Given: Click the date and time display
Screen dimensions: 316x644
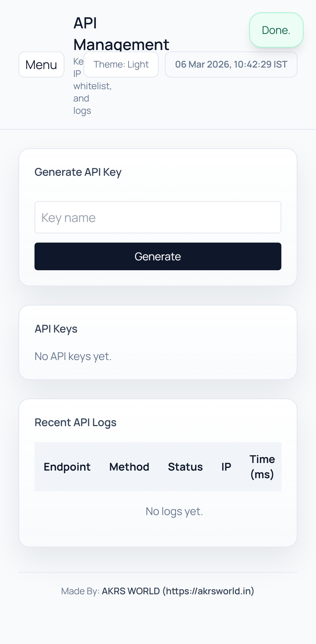Looking at the screenshot, I should click(x=231, y=65).
